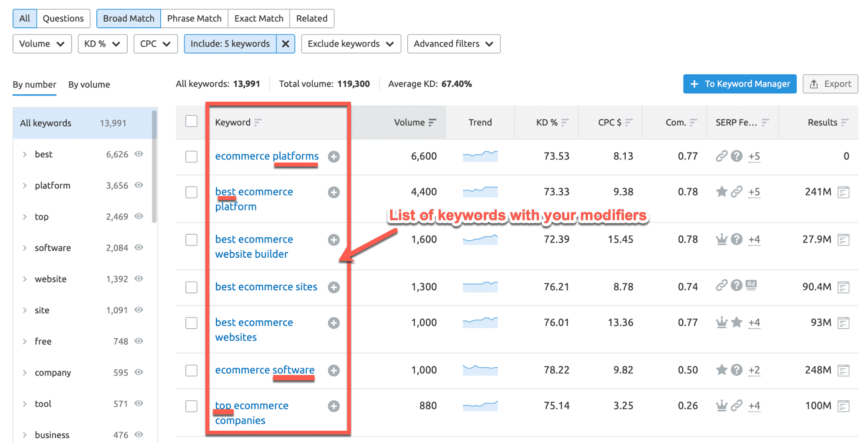Toggle eye icon for the 'best' group
Viewport: 868px width, 442px height.
(139, 154)
